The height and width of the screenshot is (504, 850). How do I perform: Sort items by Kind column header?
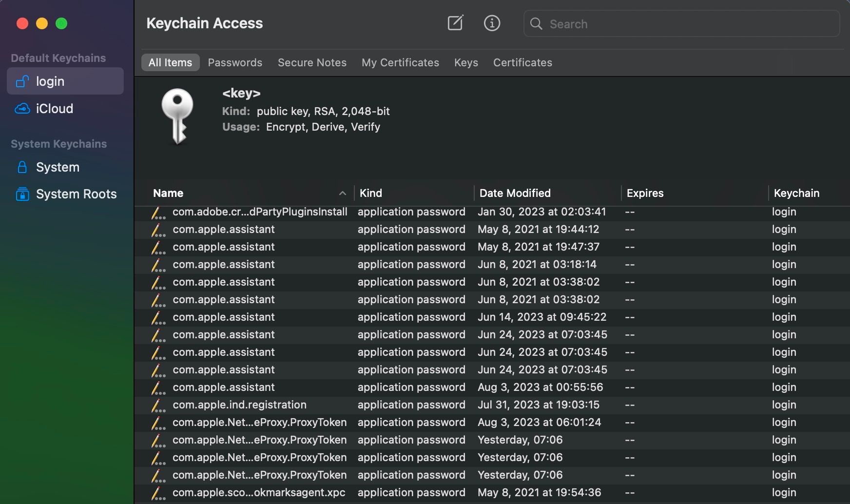(x=371, y=193)
